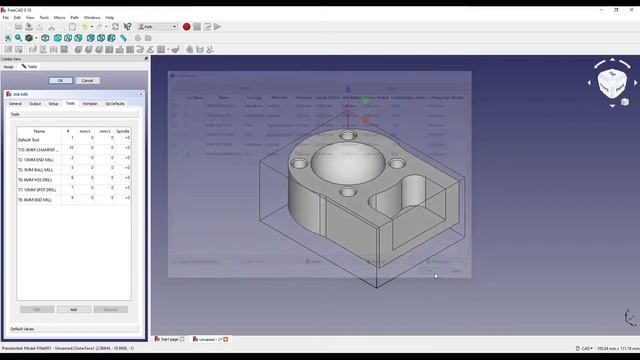The height and width of the screenshot is (360, 640).
Task: Set the right view cube icon
Action: click(x=78, y=38)
